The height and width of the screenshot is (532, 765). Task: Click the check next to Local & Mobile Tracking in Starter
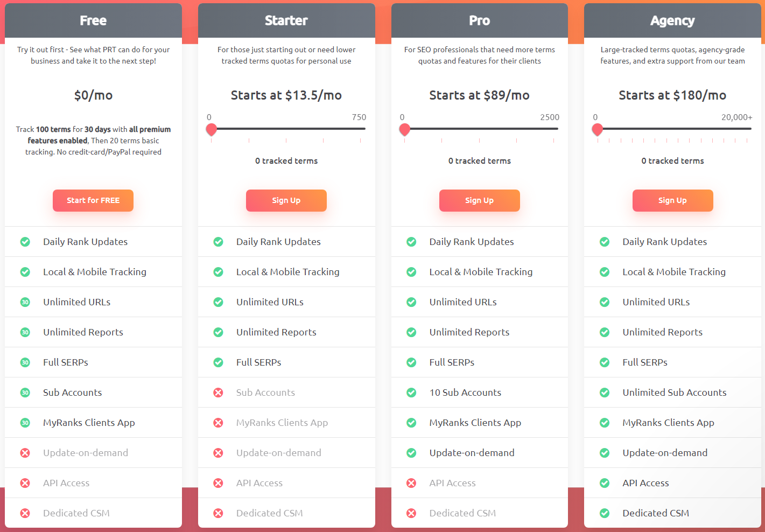218,272
